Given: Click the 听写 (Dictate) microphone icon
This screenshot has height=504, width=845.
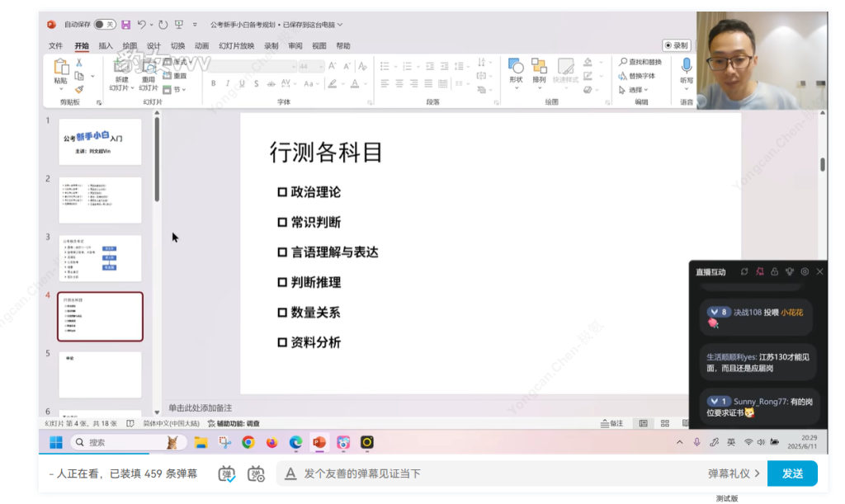Looking at the screenshot, I should point(686,66).
